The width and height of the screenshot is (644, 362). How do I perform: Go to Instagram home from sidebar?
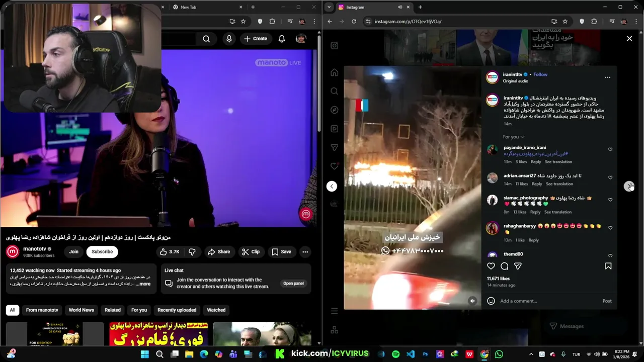(334, 72)
